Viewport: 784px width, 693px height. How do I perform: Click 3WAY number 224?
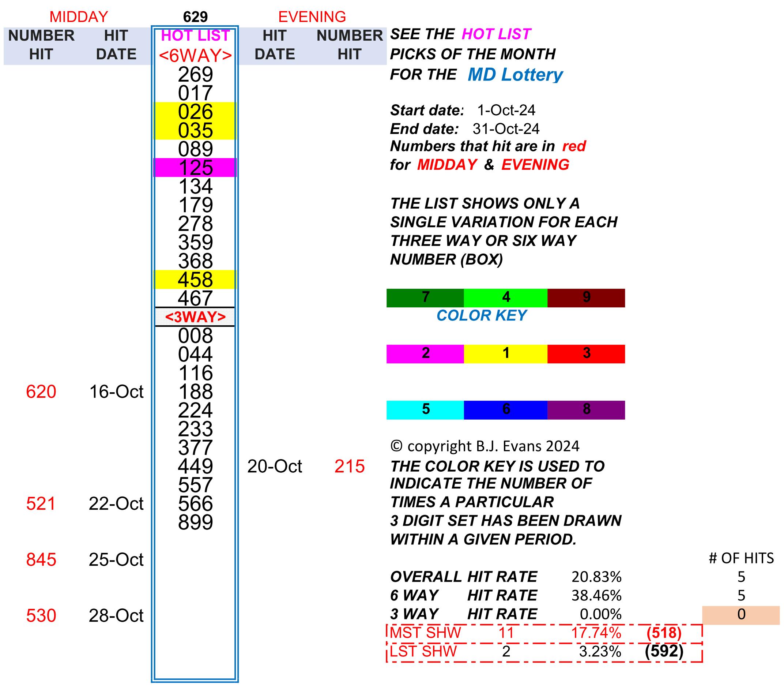pyautogui.click(x=195, y=410)
